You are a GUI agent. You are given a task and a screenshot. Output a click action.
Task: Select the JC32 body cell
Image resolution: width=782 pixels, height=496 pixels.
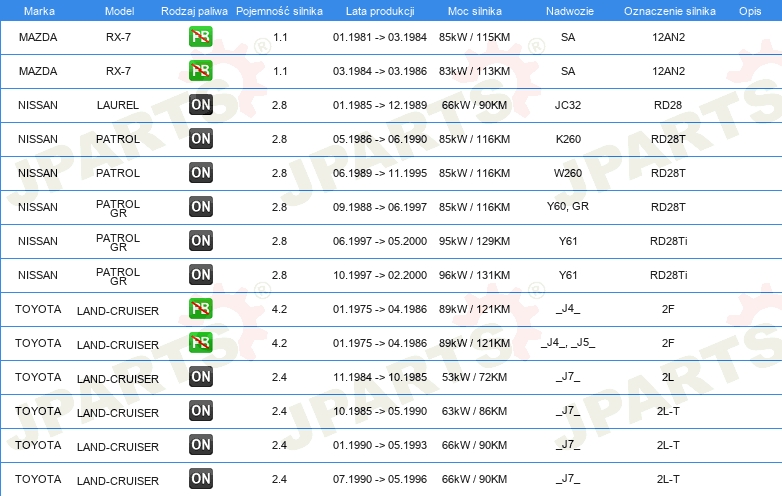point(568,105)
